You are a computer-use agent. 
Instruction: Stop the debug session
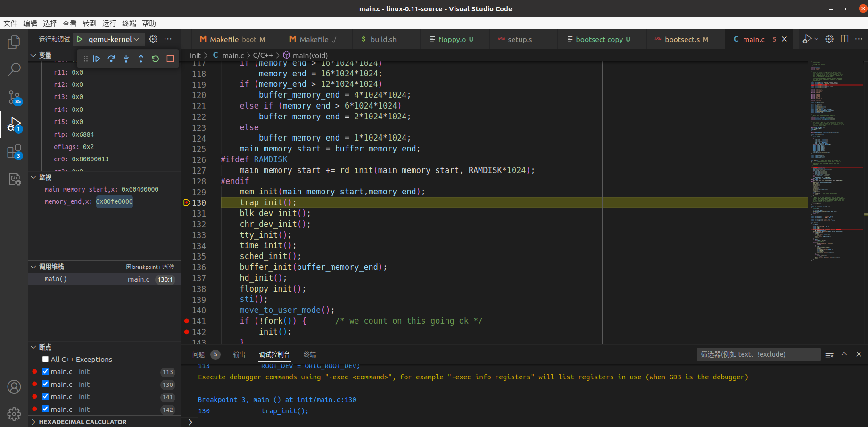(x=170, y=59)
